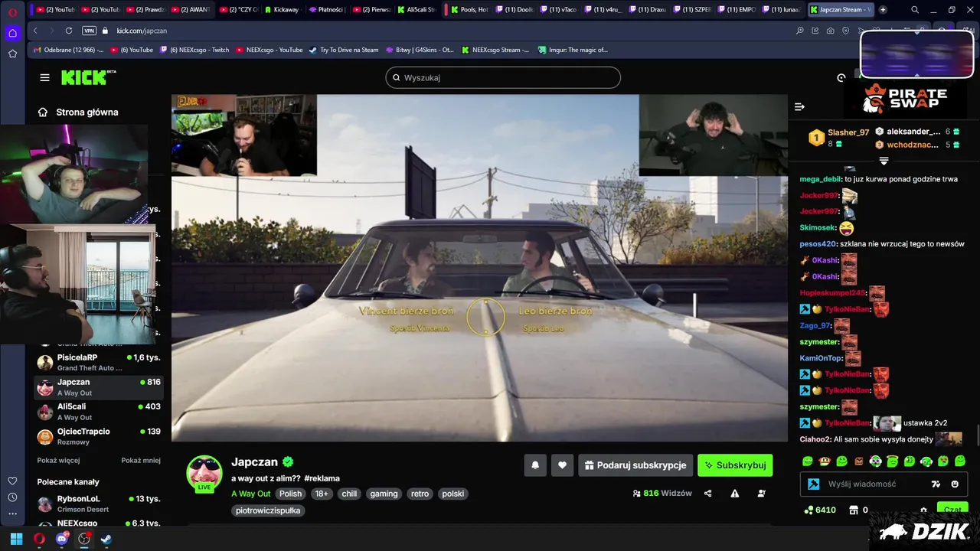Open a new browser tab with plus
The height and width of the screenshot is (551, 980).
coord(883,10)
